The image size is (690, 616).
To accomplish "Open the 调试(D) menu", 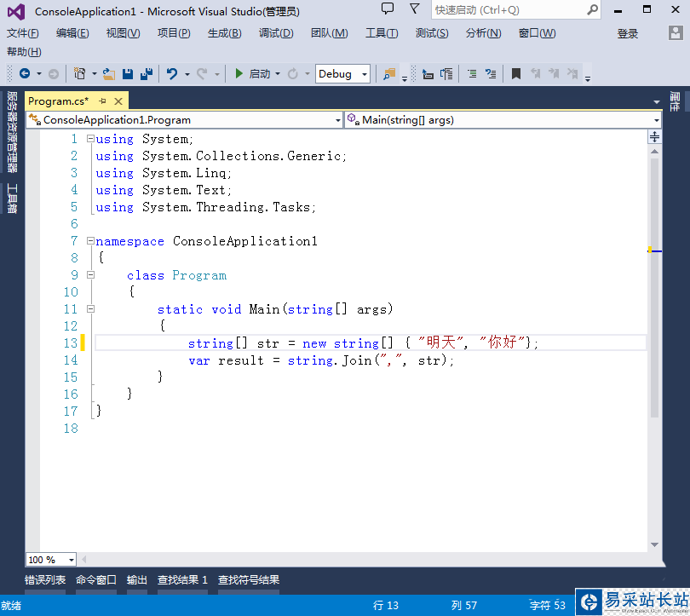I will (x=276, y=33).
